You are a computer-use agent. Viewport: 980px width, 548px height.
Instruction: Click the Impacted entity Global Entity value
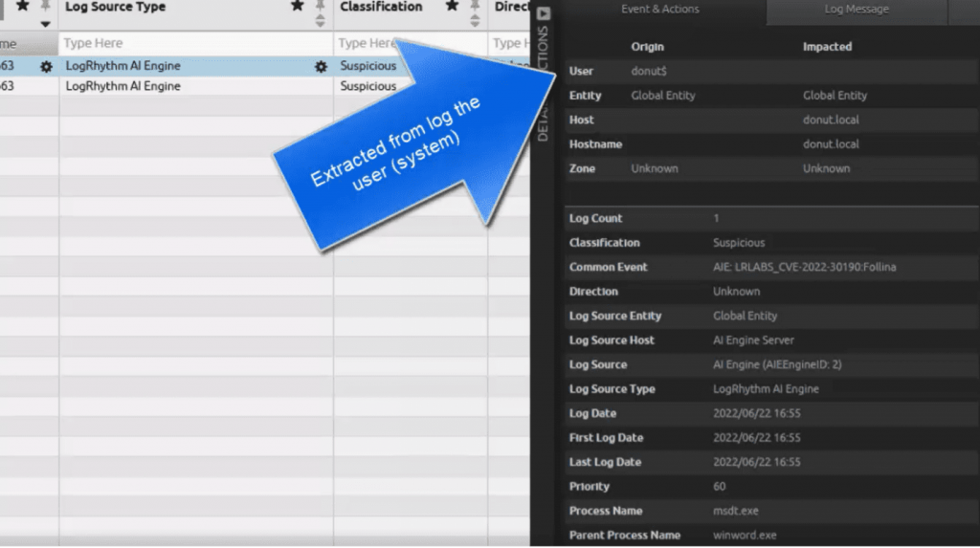[835, 96]
